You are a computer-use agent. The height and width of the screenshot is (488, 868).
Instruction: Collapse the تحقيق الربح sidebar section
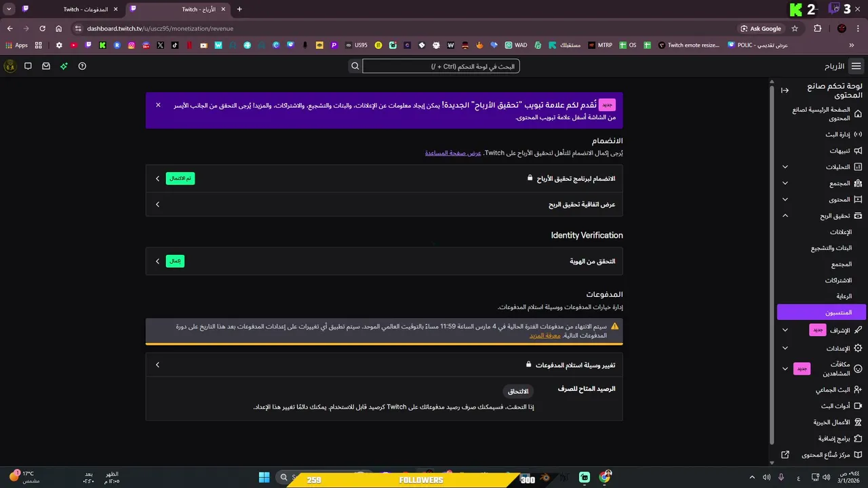(823, 216)
